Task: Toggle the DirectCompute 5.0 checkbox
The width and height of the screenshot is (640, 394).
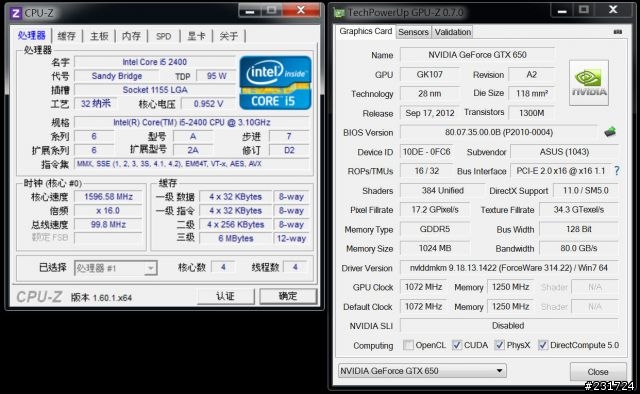Action: [542, 345]
